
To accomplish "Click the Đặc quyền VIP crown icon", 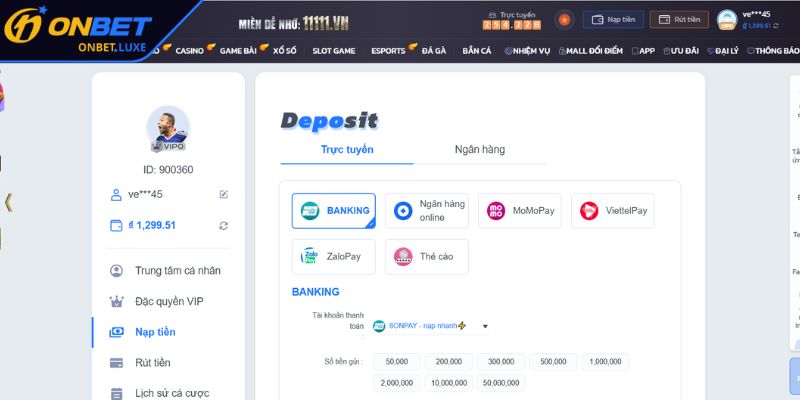I will 116,302.
